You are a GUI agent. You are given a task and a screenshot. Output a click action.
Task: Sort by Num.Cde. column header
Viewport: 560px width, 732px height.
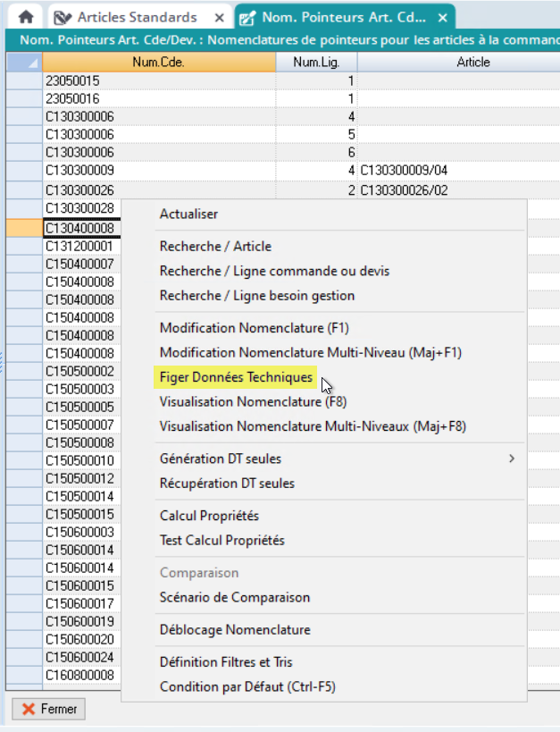(158, 63)
